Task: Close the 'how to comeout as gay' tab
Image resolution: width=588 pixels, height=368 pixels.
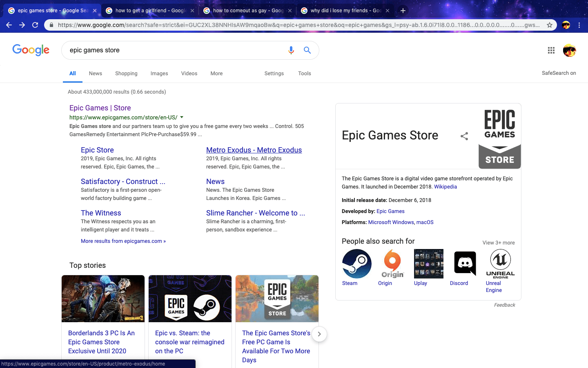Action: click(x=290, y=11)
